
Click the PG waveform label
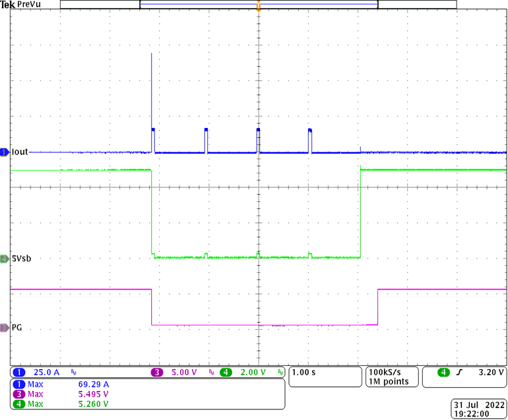(17, 328)
